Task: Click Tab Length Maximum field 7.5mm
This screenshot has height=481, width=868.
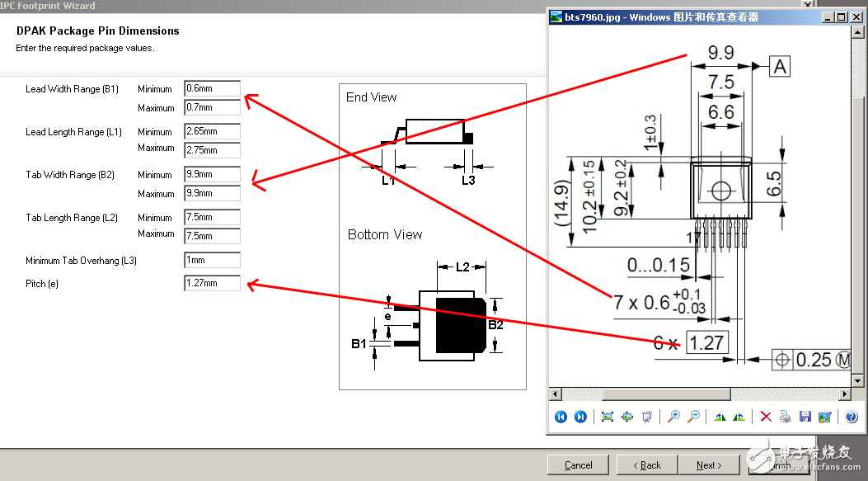Action: [x=212, y=236]
